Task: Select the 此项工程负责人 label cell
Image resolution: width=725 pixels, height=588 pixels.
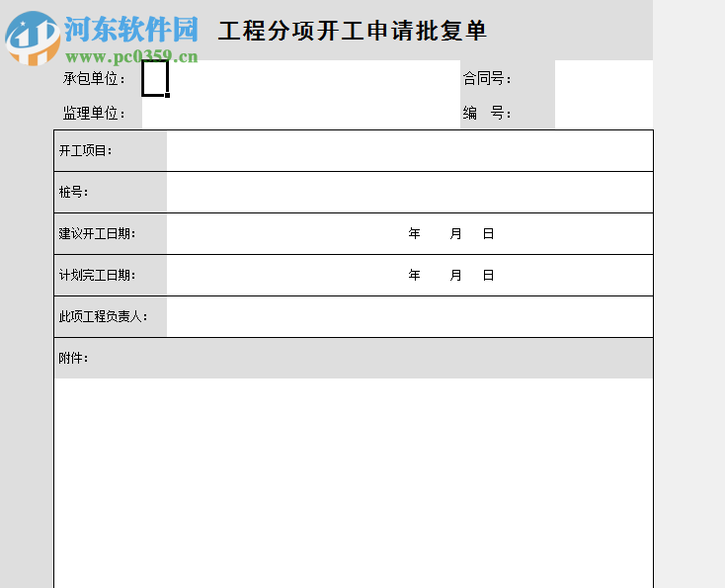Action: [x=111, y=317]
